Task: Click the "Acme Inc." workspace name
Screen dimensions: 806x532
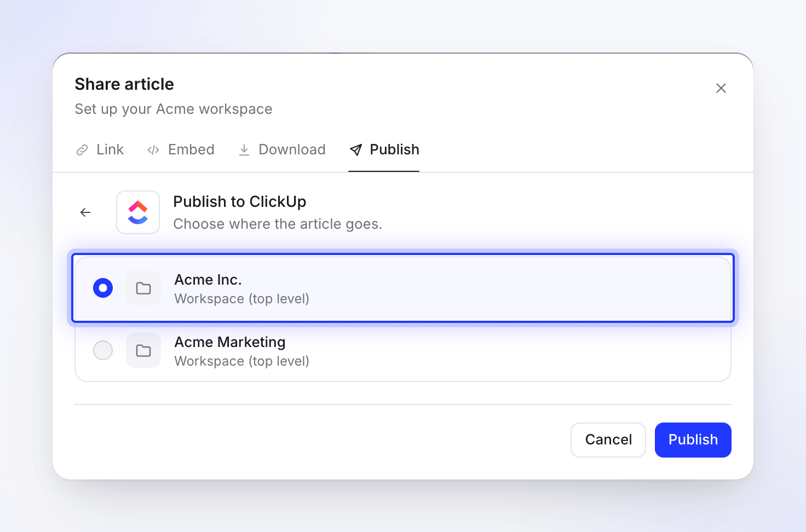Action: [x=208, y=280]
